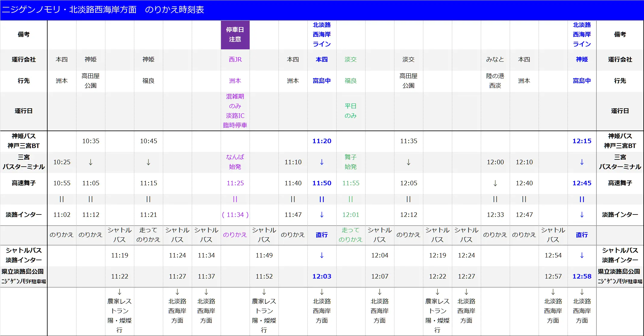Click the left 高速舞子 row header
Image resolution: width=644 pixels, height=336 pixels.
pos(23,183)
